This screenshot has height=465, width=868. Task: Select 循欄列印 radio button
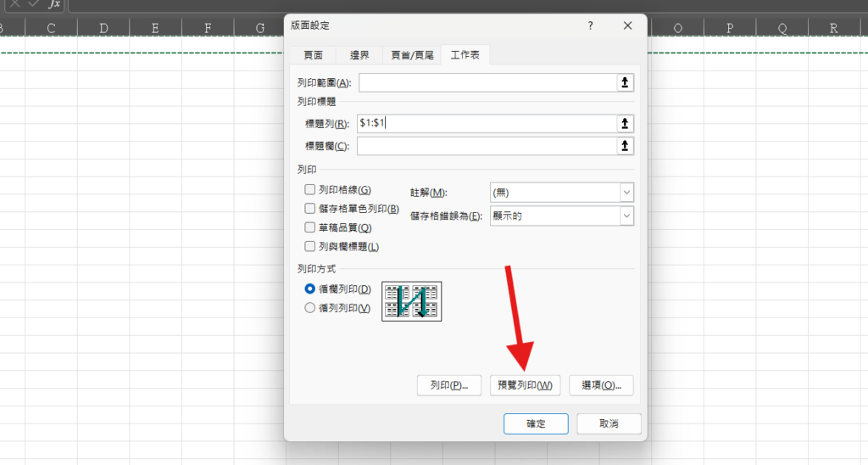coord(310,289)
